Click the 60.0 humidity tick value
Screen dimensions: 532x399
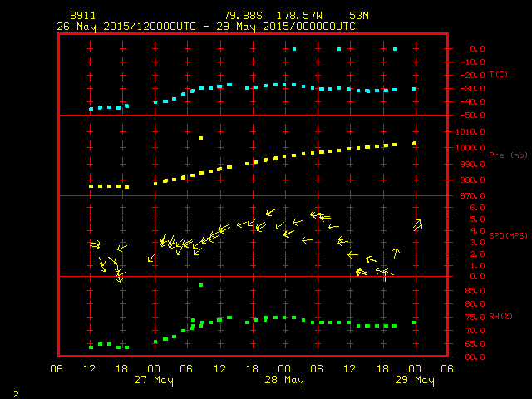(x=475, y=357)
